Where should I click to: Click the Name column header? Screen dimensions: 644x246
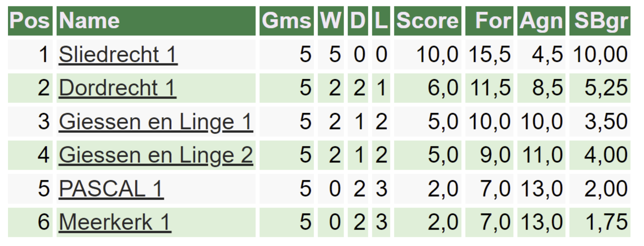[156, 21]
